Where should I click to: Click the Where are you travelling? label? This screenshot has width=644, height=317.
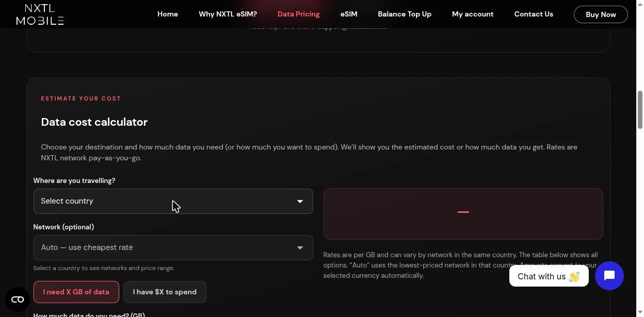coord(74,181)
